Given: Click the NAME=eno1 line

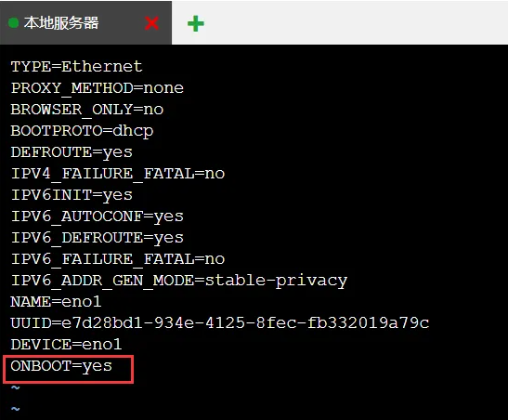Looking at the screenshot, I should tap(56, 302).
